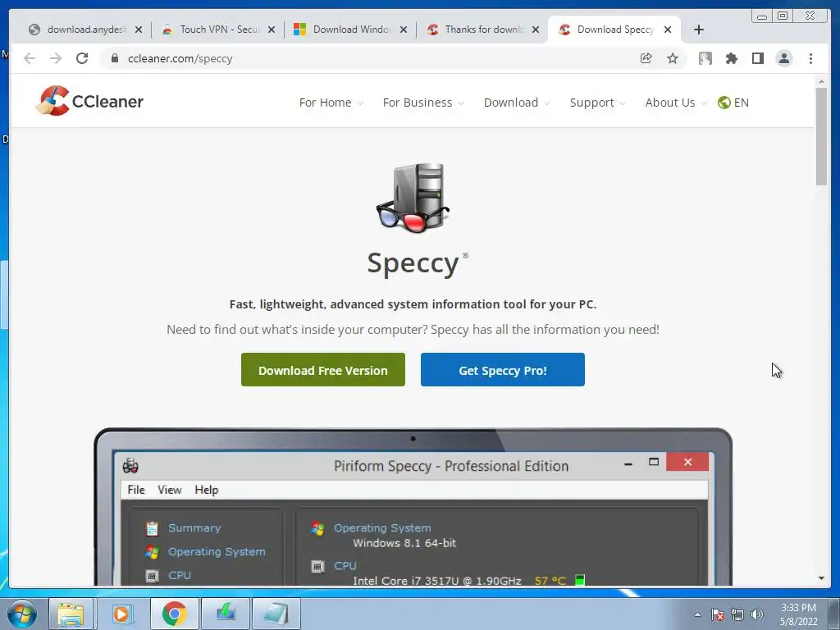Switch to the Download Windows tab
The height and width of the screenshot is (630, 840).
coord(349,30)
